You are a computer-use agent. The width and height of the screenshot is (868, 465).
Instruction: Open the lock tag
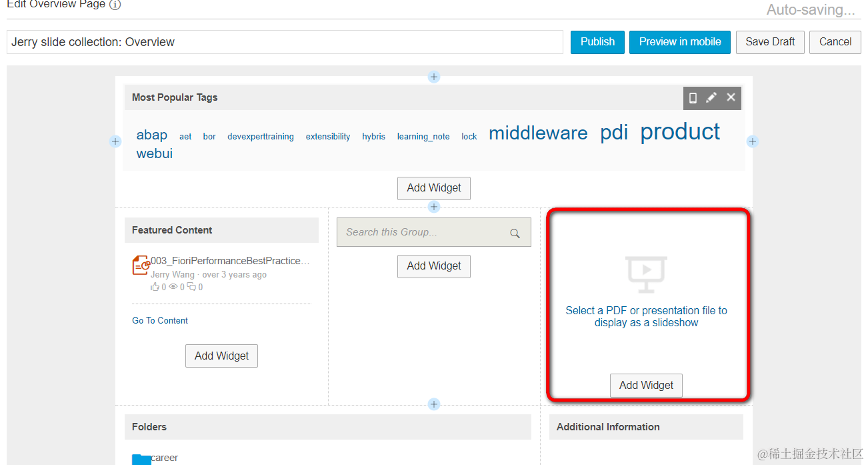tap(469, 137)
